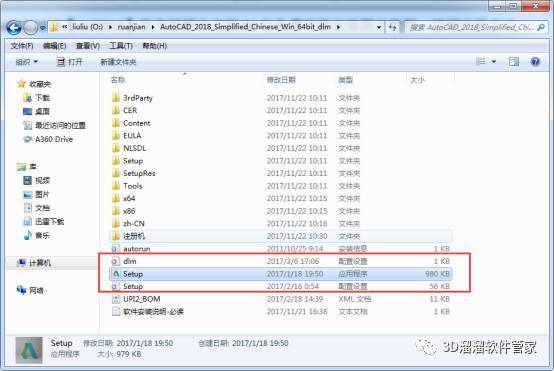Open the 音乐 library
Screen dimensions: 554x371
[36, 236]
